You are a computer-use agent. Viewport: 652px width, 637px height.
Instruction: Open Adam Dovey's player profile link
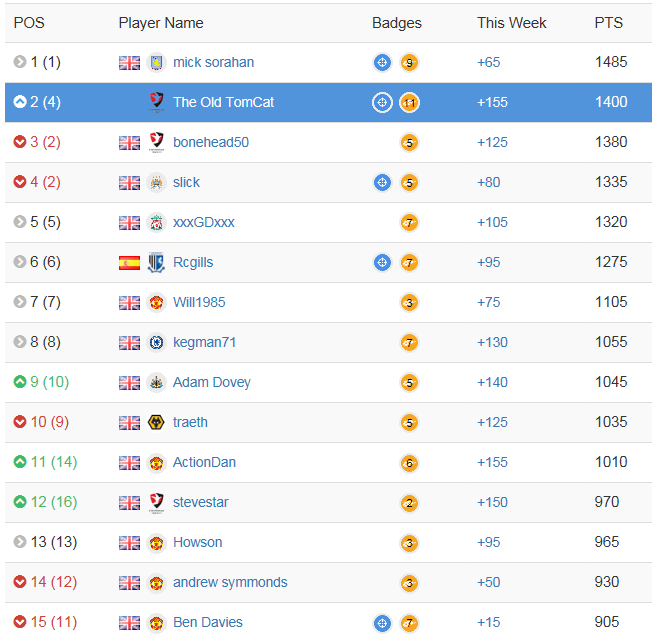pyautogui.click(x=212, y=382)
